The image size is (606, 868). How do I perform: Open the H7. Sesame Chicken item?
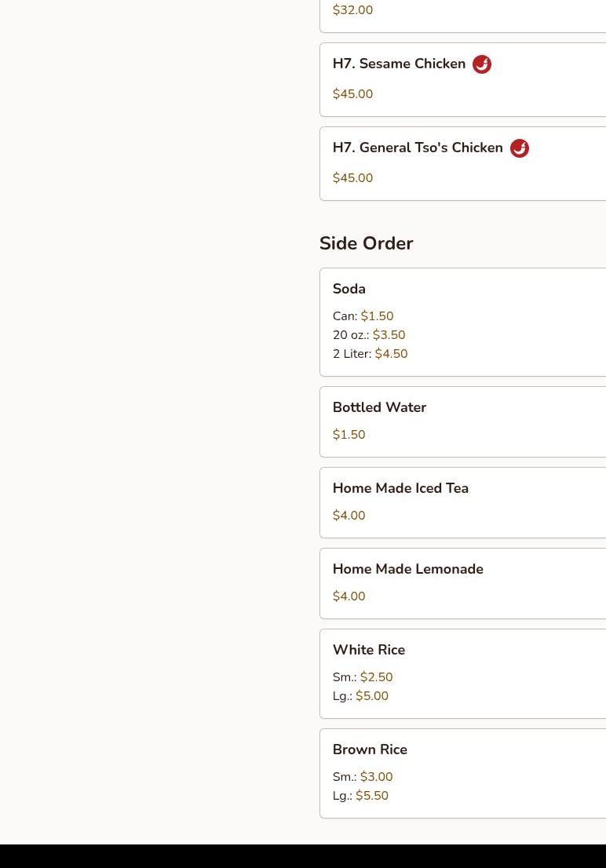pos(399,64)
